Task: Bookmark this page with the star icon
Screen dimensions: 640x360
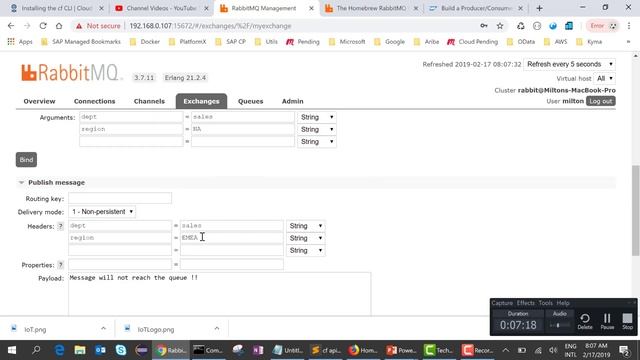Action: [x=500, y=26]
